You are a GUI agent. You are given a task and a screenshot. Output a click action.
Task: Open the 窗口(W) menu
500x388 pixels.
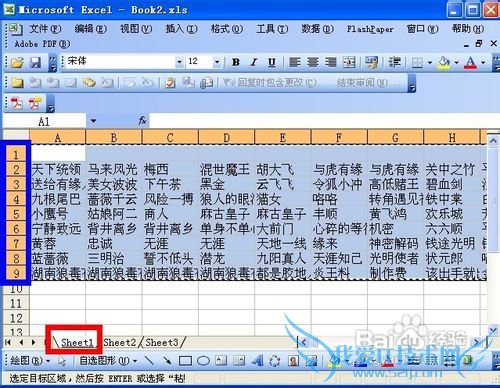coord(422,29)
